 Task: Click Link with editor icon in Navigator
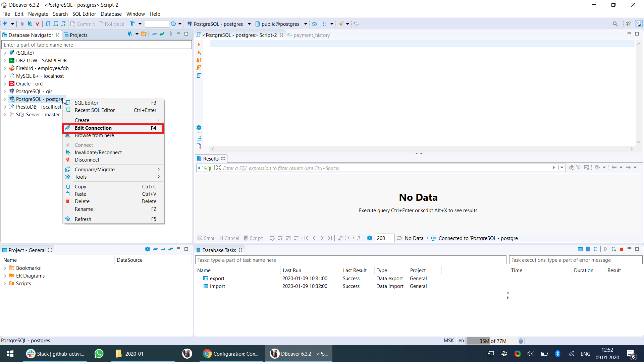[162, 34]
